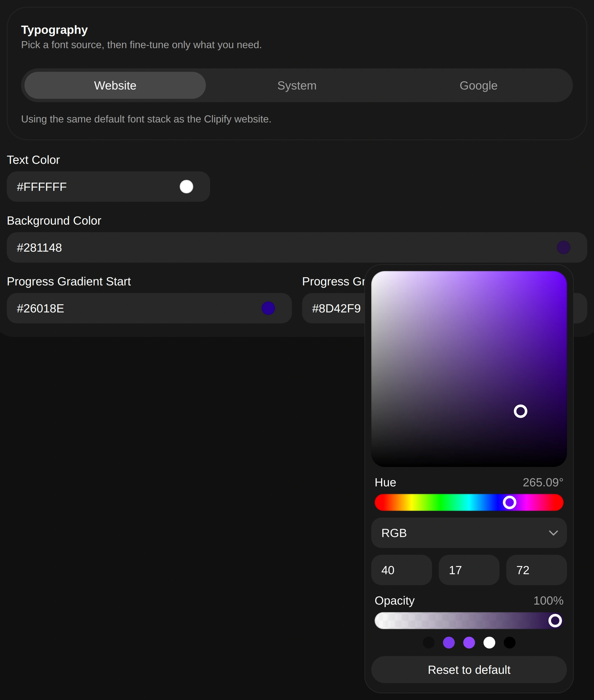Choose the Google font source tab

[478, 85]
